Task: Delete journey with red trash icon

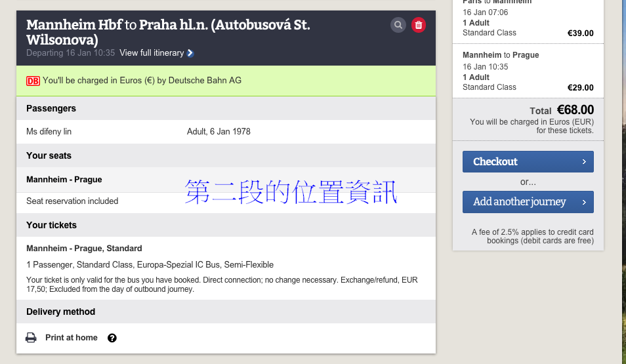Action: [x=419, y=25]
